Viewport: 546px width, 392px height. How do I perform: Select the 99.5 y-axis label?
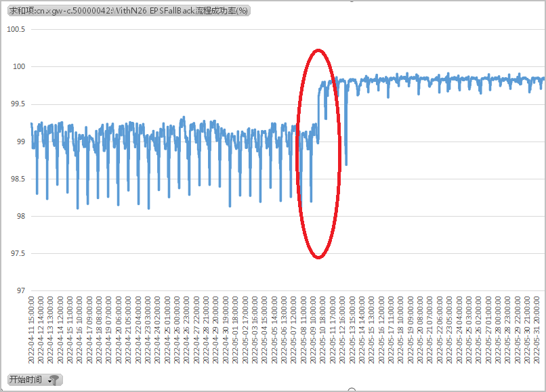tap(18, 104)
